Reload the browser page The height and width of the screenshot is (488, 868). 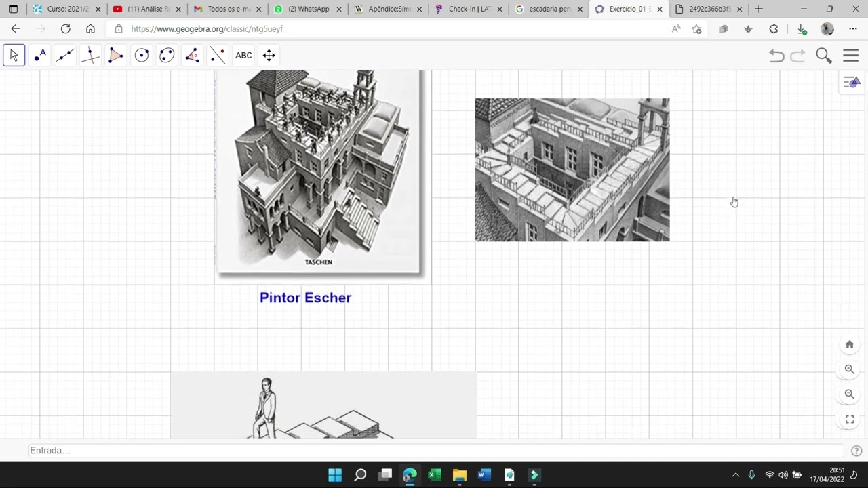click(65, 29)
